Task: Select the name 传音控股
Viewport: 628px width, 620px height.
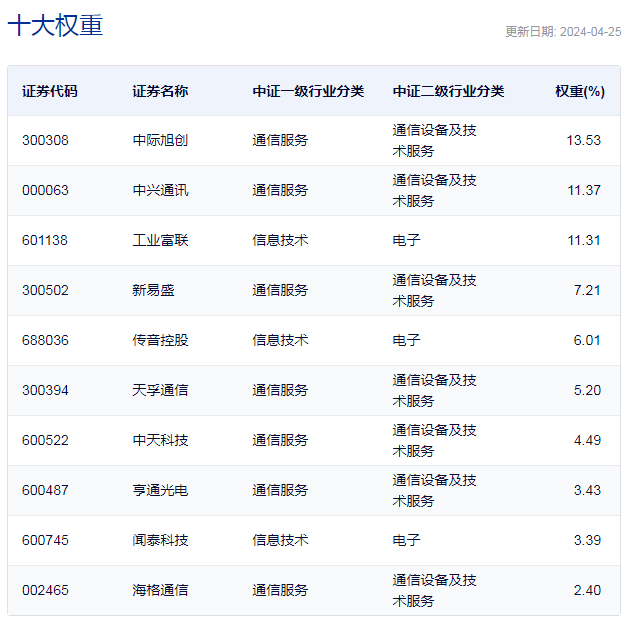Action: click(160, 340)
